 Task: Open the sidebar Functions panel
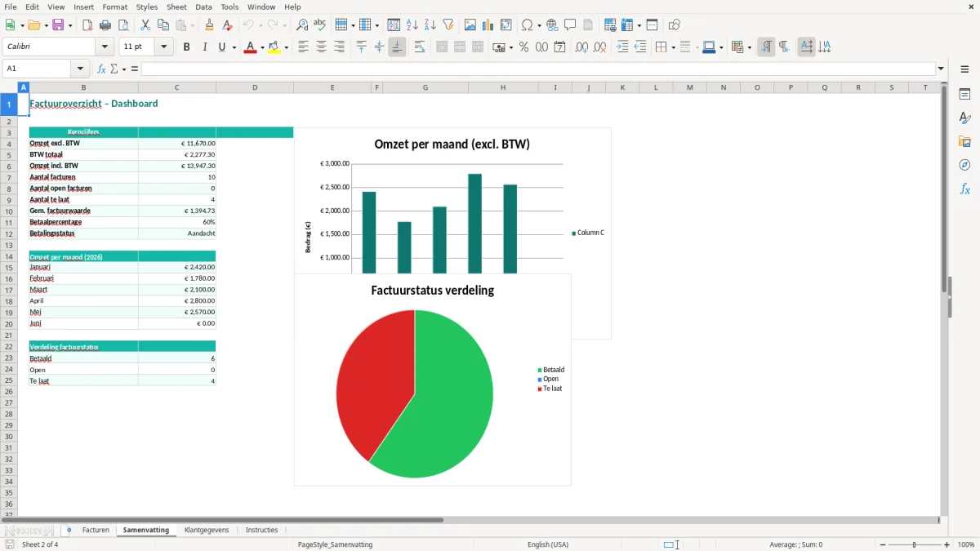click(965, 189)
